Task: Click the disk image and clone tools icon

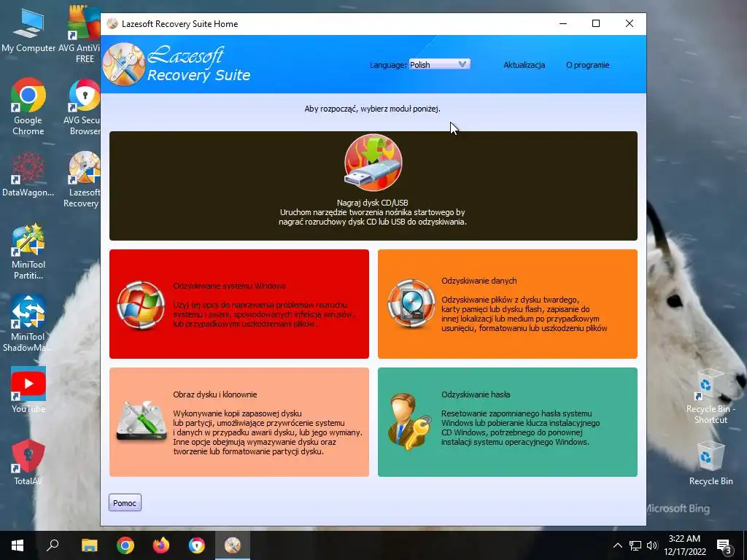Action: tap(142, 421)
